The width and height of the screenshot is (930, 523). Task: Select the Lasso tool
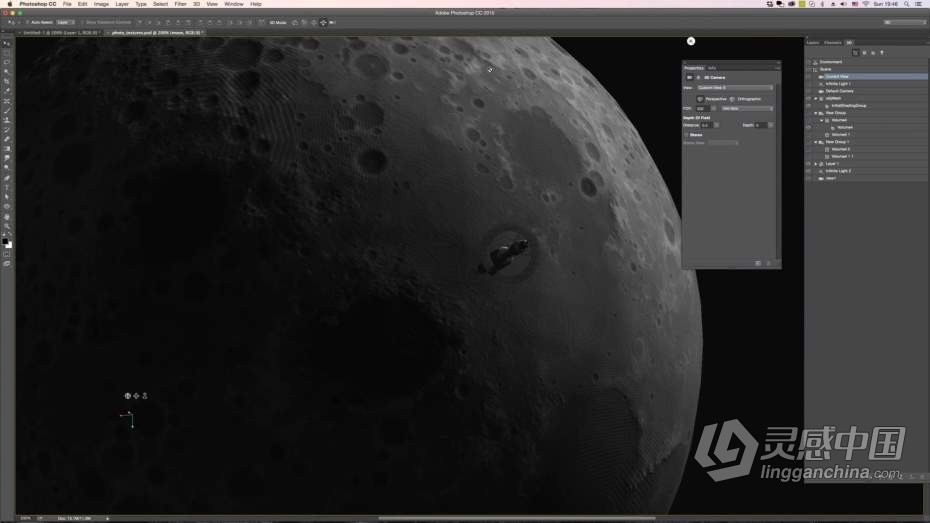pos(7,62)
